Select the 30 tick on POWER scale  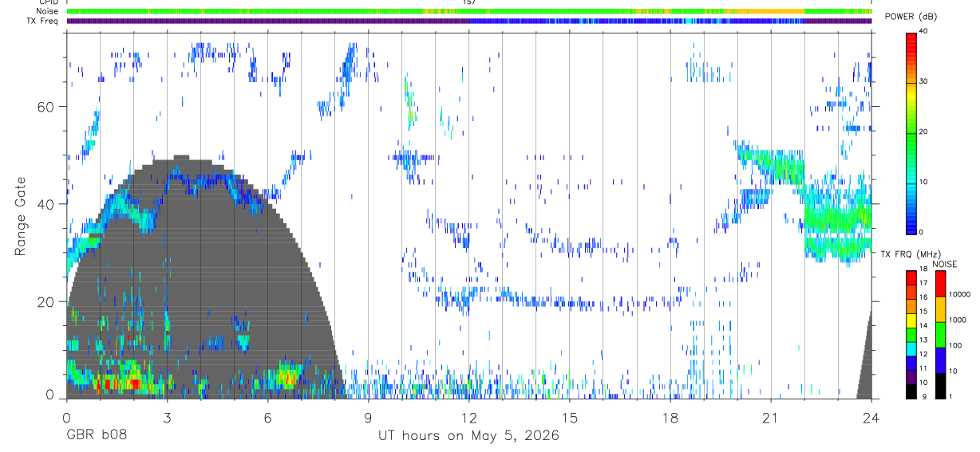coord(923,81)
